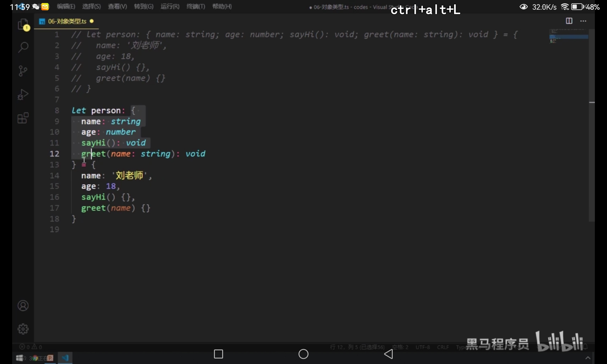Open Search in the activity bar

point(23,47)
